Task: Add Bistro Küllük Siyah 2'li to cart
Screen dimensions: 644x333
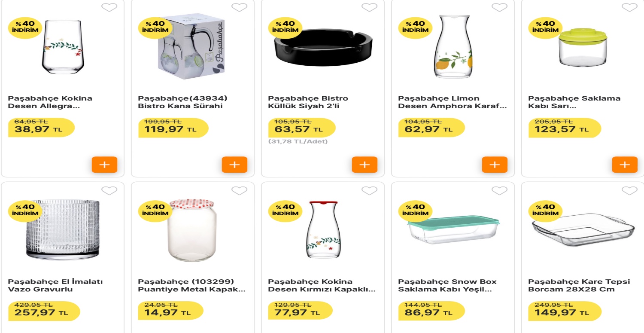Action: point(365,165)
